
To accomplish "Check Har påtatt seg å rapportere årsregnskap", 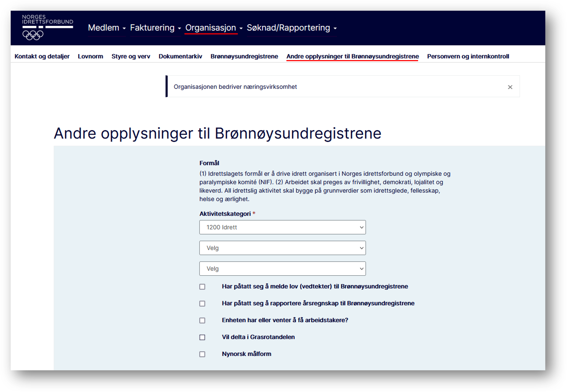I will pos(202,304).
